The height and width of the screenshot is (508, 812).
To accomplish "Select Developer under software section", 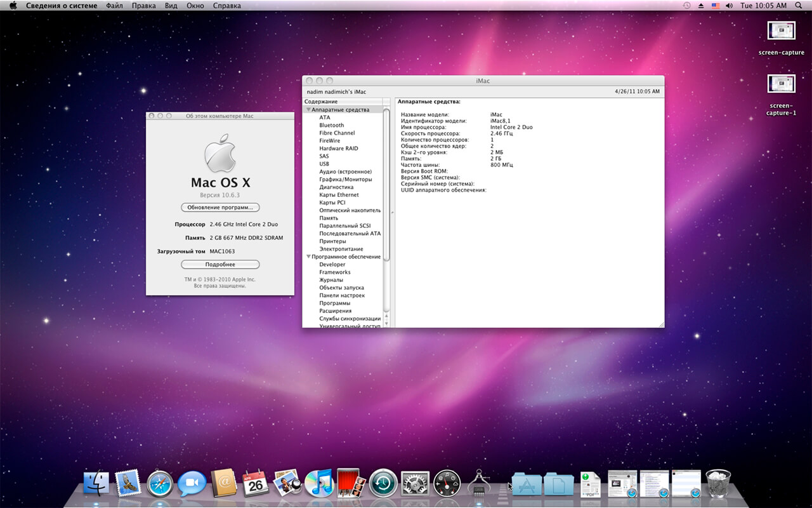I will [x=332, y=265].
